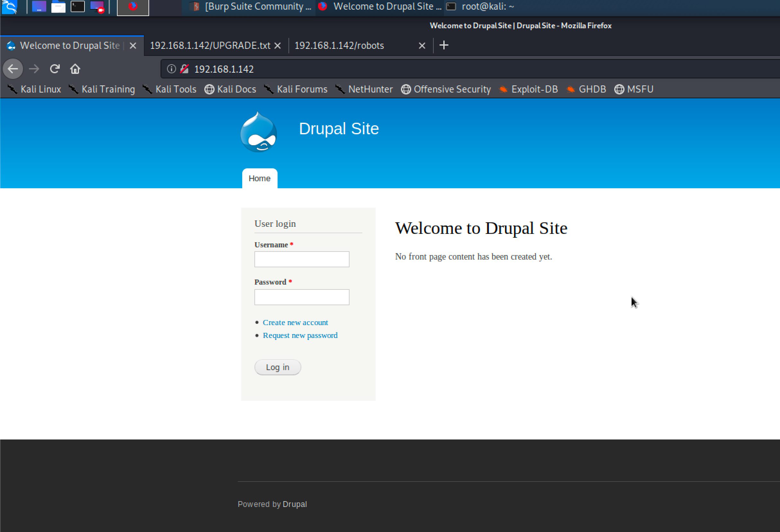
Task: Click the Firefox back arrow button
Action: pyautogui.click(x=13, y=69)
